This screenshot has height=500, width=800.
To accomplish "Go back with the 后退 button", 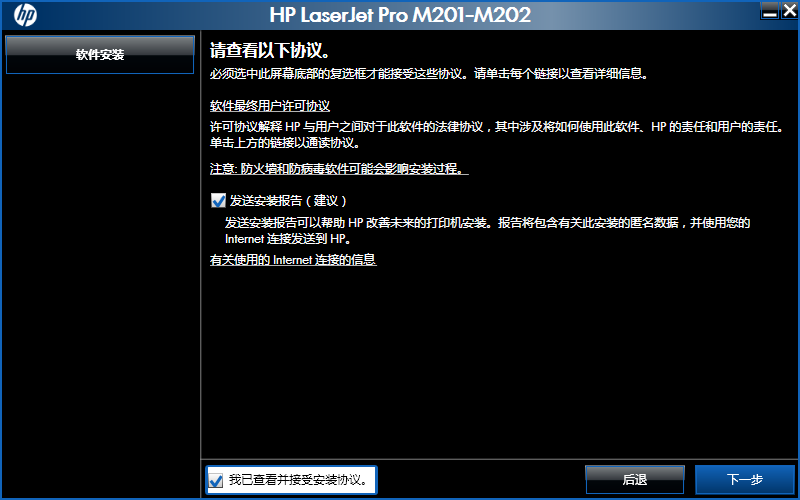I will click(635, 480).
